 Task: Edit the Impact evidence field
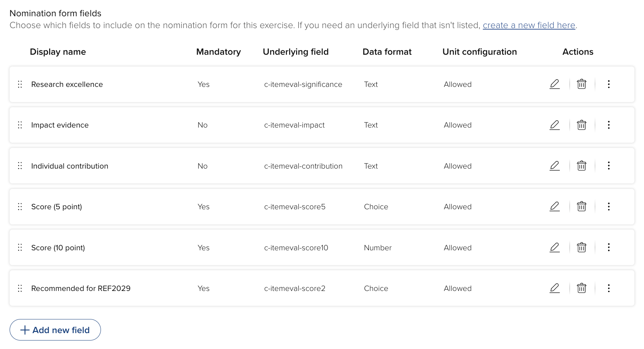coord(555,125)
